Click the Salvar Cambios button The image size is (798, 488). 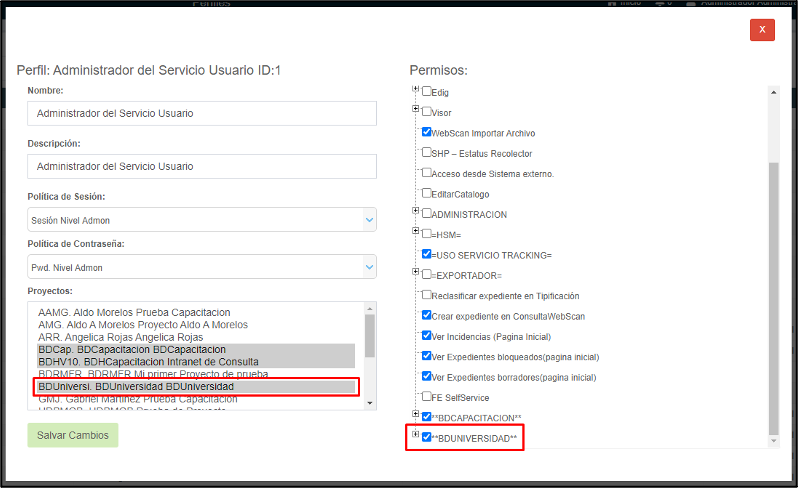tap(72, 435)
